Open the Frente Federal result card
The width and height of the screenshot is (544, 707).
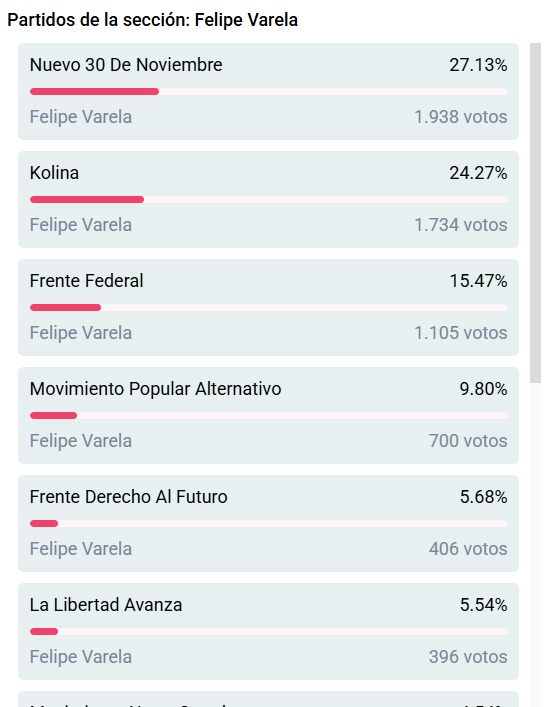(x=268, y=308)
